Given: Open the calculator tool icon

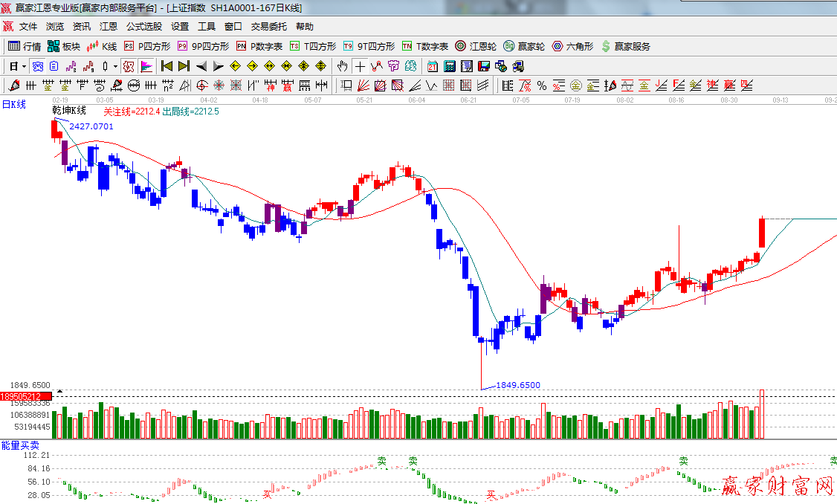Looking at the screenshot, I should pos(449,66).
